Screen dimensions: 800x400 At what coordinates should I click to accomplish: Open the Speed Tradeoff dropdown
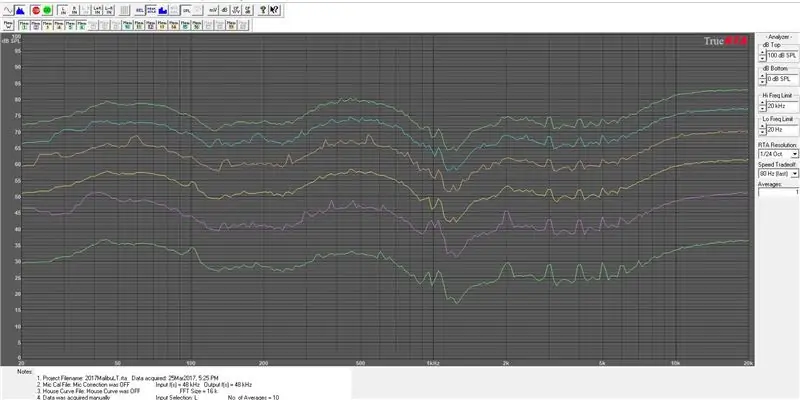tap(794, 173)
